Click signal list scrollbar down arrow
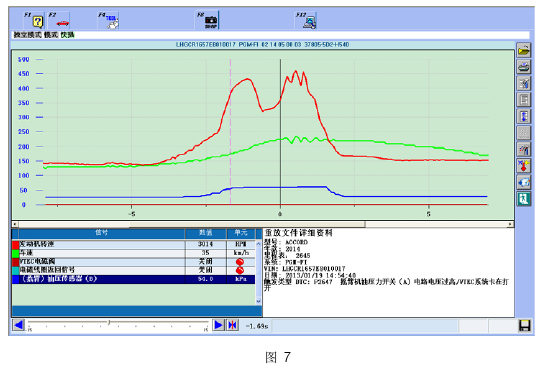 tap(259, 301)
